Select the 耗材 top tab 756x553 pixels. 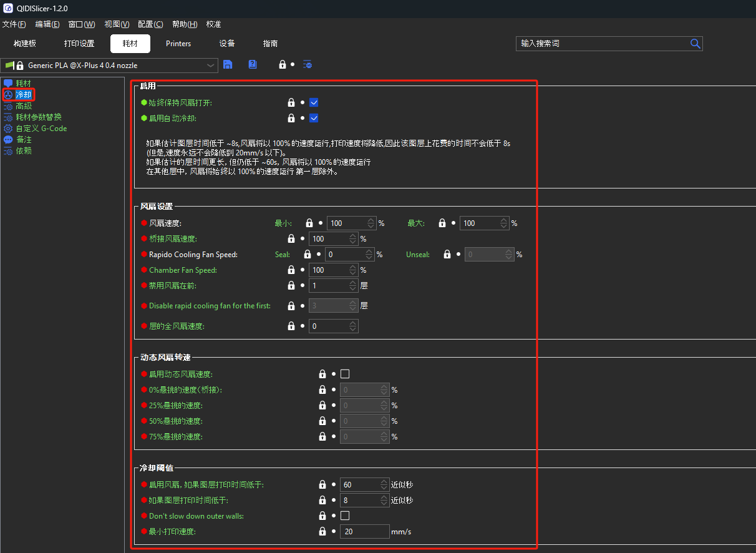[130, 44]
